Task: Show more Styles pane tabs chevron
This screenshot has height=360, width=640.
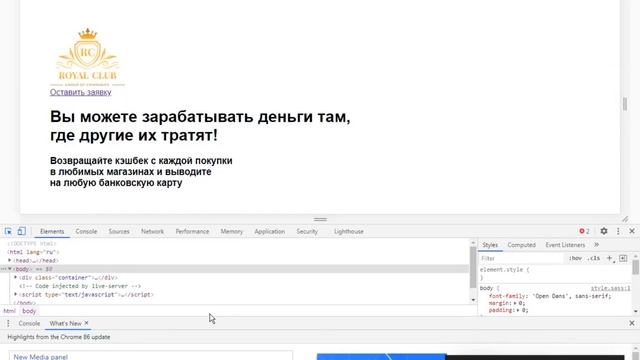Action: coord(596,245)
